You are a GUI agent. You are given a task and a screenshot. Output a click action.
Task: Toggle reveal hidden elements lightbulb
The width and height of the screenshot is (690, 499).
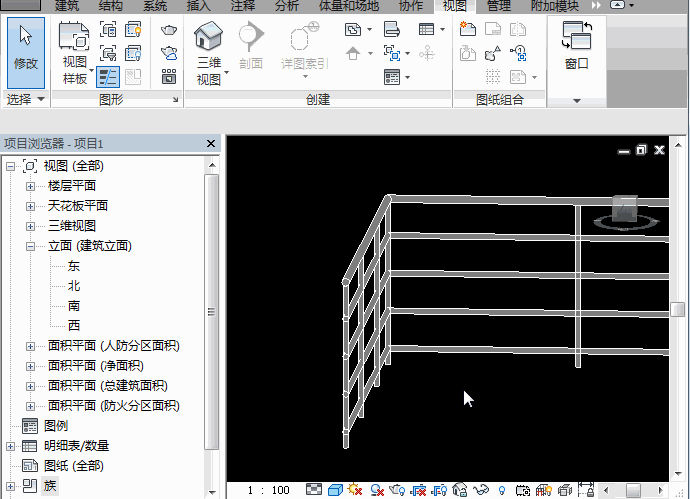coord(501,490)
